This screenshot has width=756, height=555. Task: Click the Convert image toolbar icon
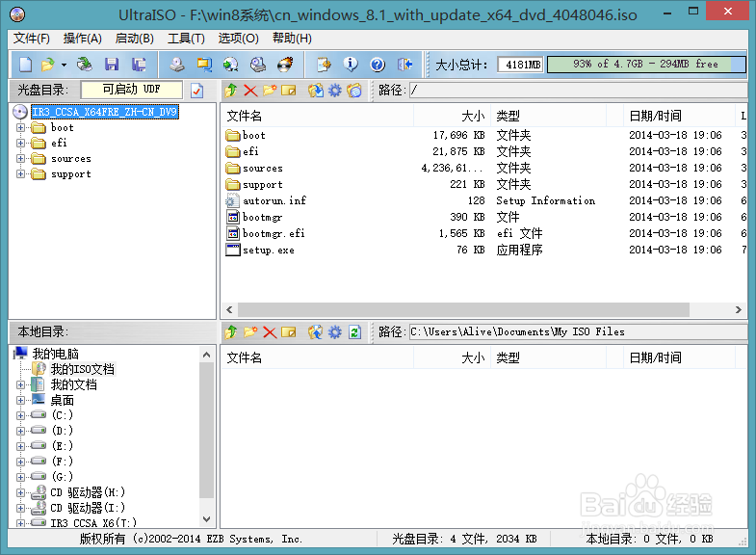pyautogui.click(x=231, y=65)
